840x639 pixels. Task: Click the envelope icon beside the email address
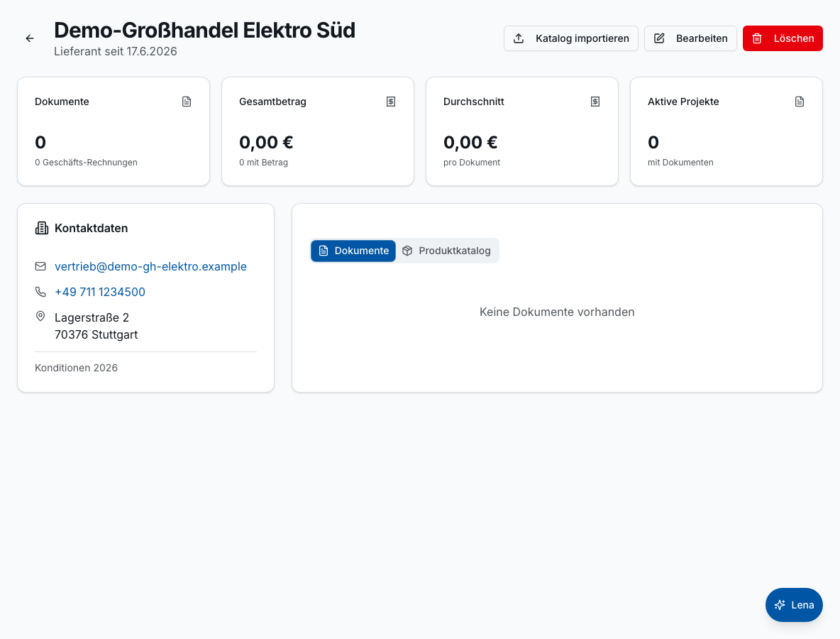[x=40, y=266]
